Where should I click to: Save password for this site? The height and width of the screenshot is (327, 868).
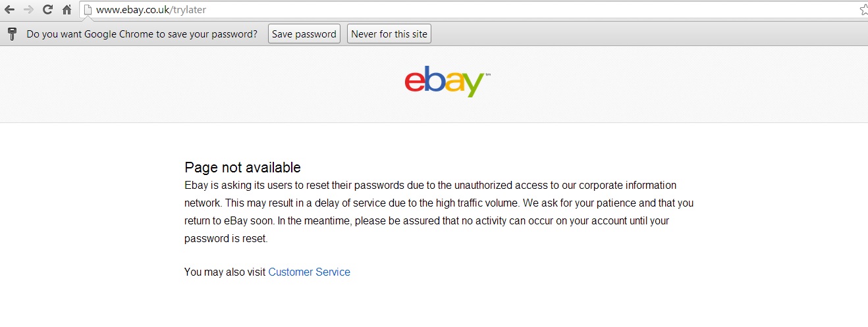(x=304, y=34)
